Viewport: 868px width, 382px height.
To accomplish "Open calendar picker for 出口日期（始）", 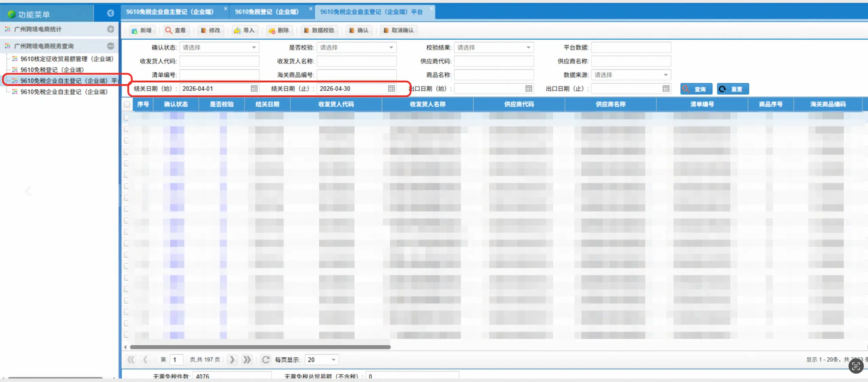I will point(529,89).
